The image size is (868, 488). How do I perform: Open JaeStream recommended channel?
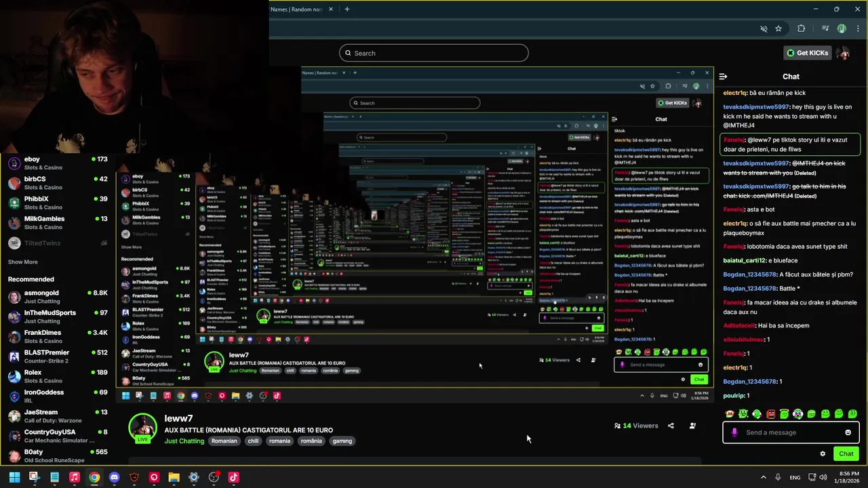click(x=58, y=416)
